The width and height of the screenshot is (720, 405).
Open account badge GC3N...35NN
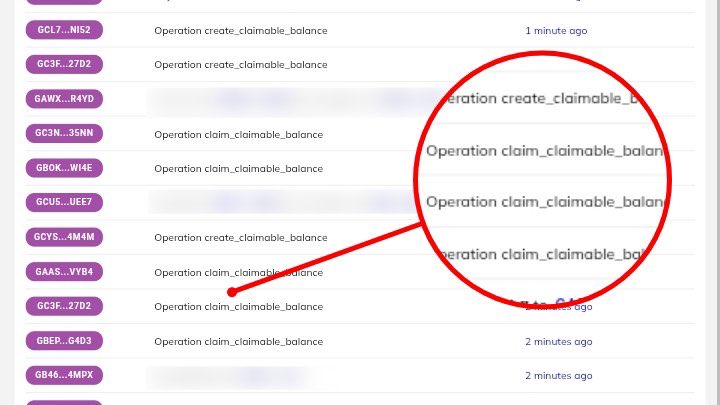(64, 133)
